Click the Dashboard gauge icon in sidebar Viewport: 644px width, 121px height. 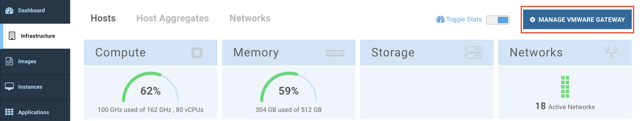[x=9, y=10]
